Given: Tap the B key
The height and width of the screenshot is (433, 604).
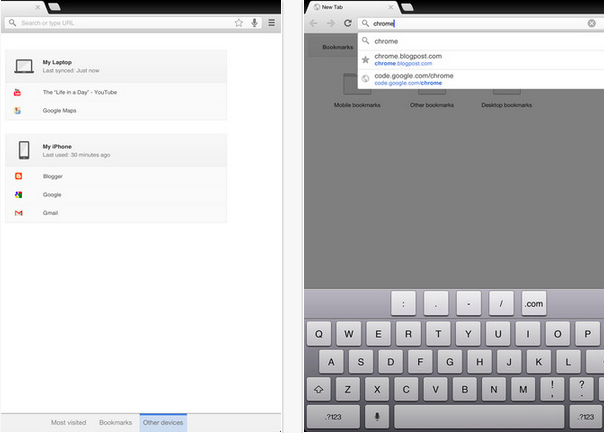Looking at the screenshot, I should click(x=465, y=389).
